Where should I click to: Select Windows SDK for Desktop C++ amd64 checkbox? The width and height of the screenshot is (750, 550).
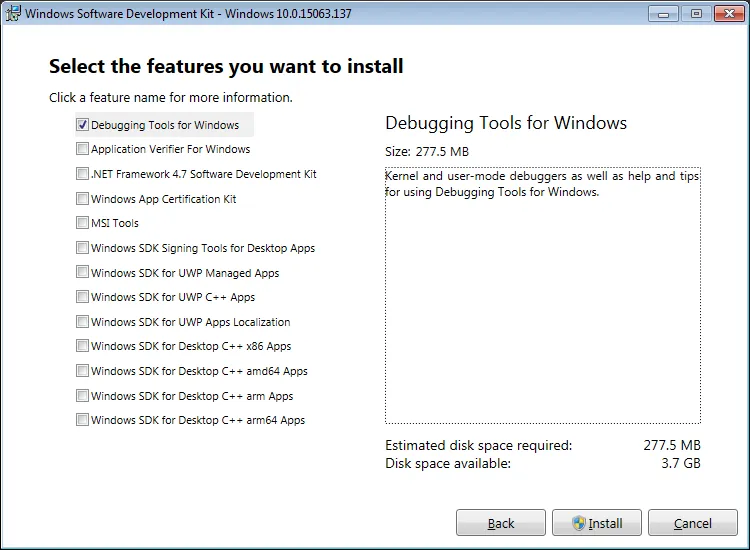pyautogui.click(x=82, y=371)
